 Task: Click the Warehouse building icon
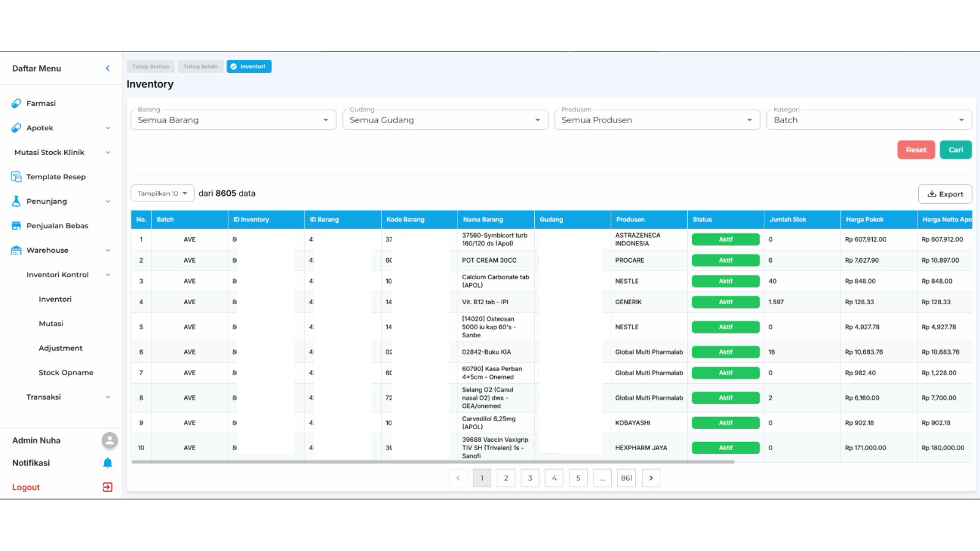(x=17, y=250)
